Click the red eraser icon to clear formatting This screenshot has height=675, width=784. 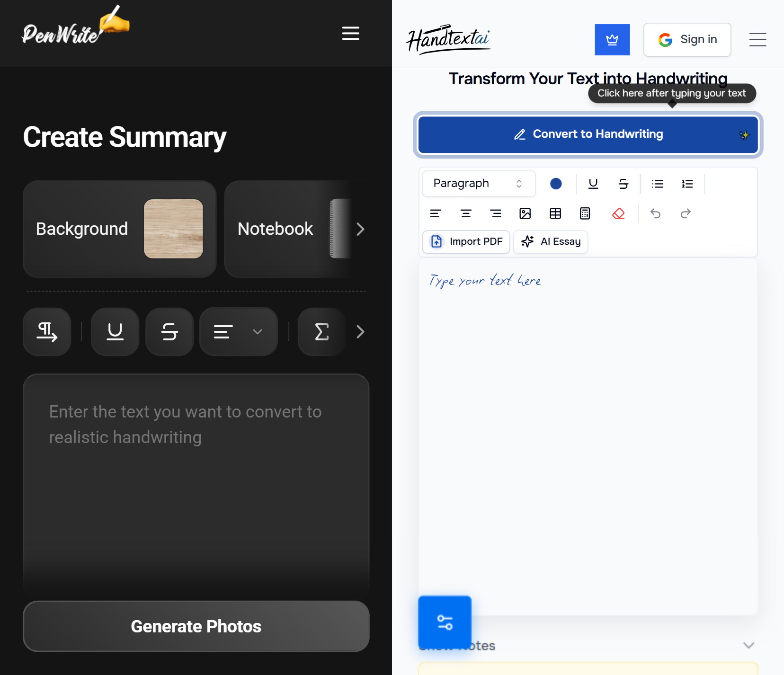[618, 213]
